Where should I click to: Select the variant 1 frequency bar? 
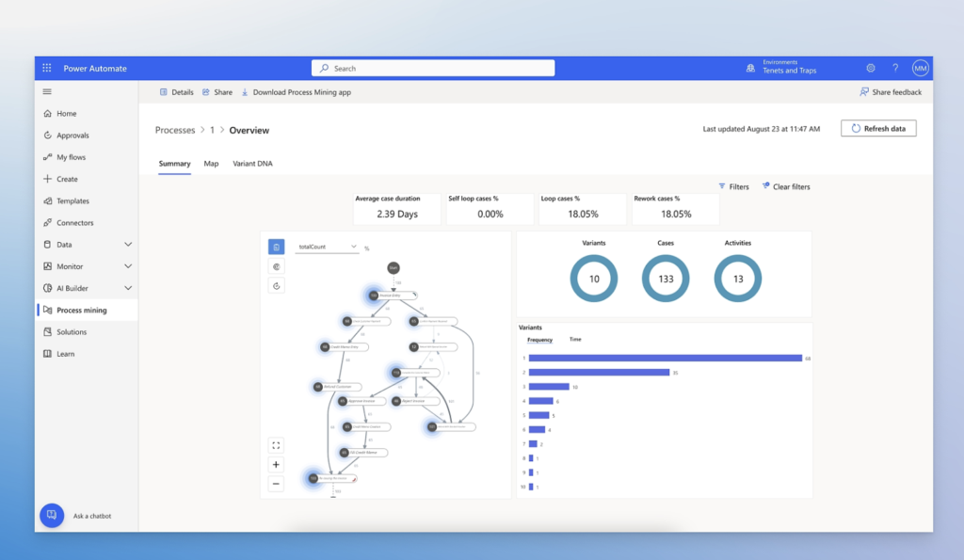click(x=666, y=358)
